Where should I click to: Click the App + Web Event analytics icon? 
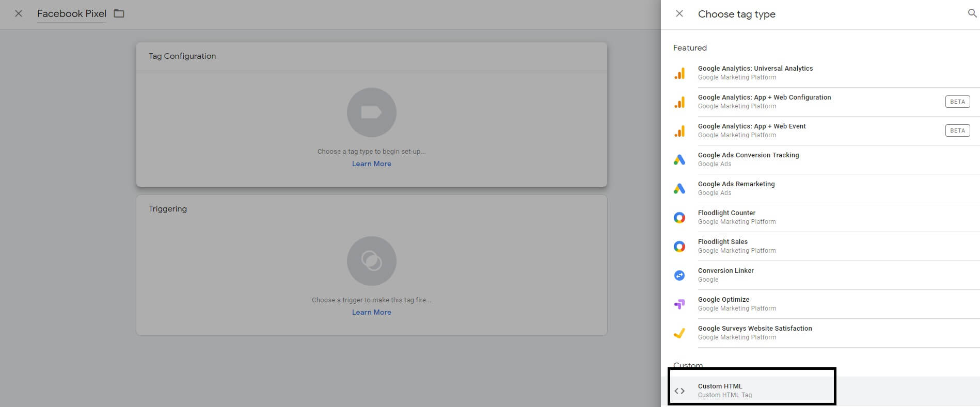click(679, 131)
